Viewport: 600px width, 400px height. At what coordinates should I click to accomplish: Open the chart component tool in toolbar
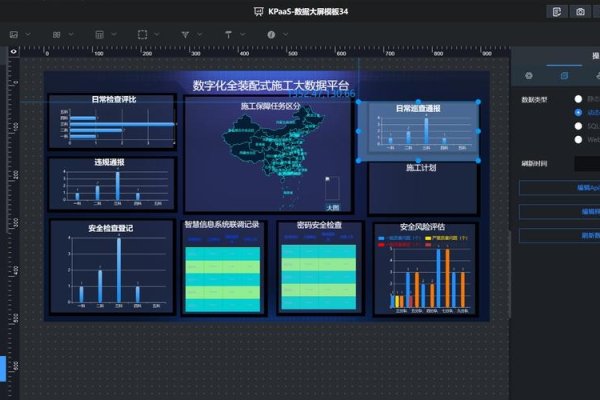point(14,34)
